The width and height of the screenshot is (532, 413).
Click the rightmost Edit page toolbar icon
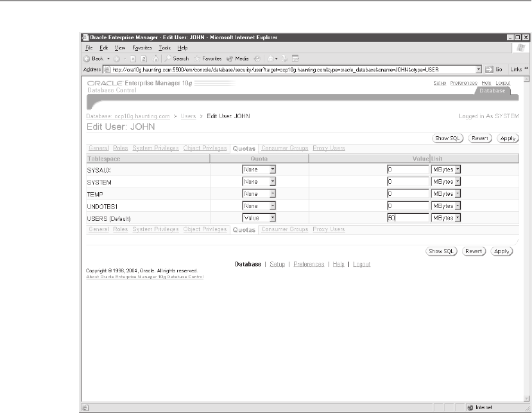(x=295, y=58)
